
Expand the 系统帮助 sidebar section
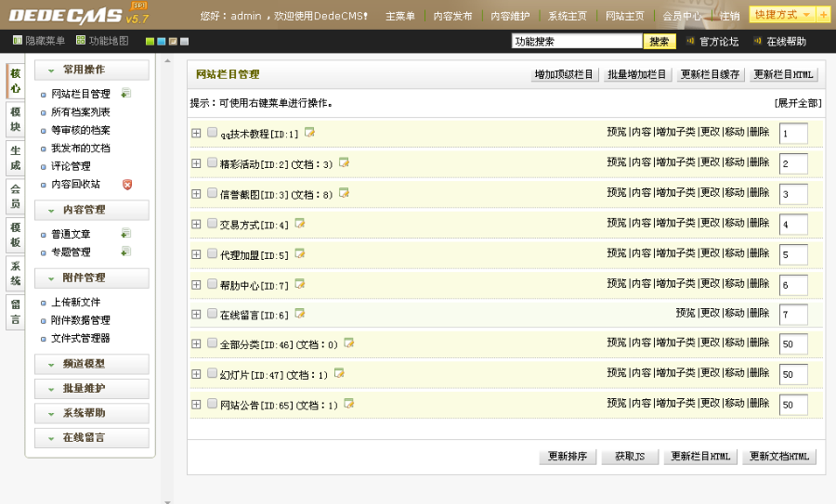(x=92, y=413)
